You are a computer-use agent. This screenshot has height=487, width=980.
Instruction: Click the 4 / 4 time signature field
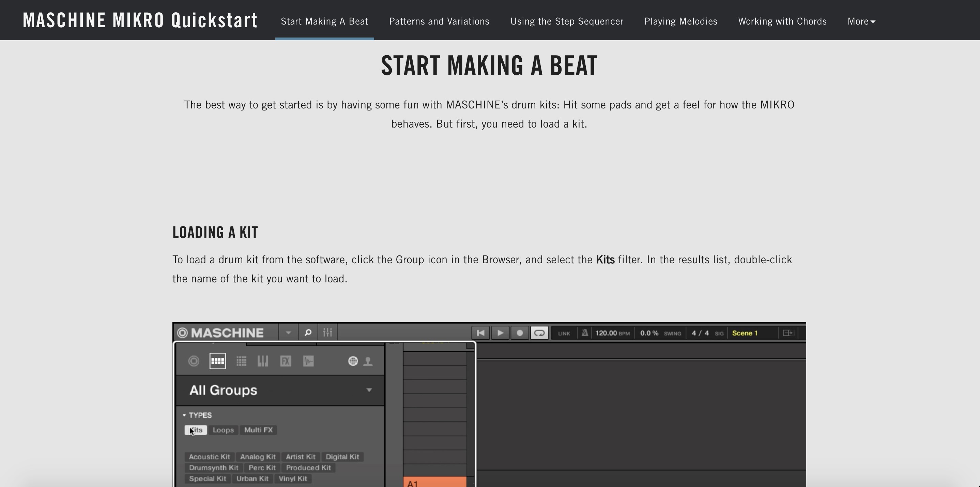point(700,333)
